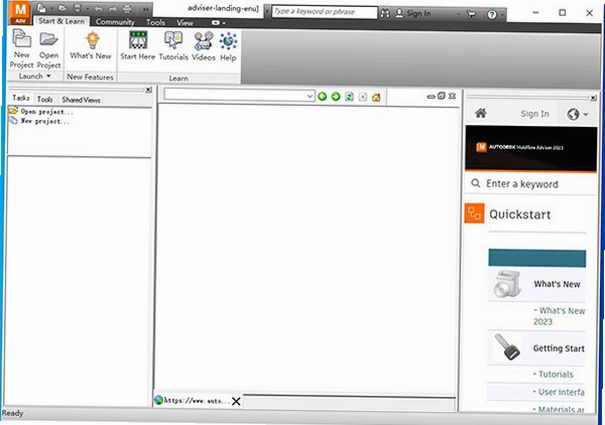Screen dimensions: 605x425
Task: Click Ready status bar text
Action: coord(12,413)
